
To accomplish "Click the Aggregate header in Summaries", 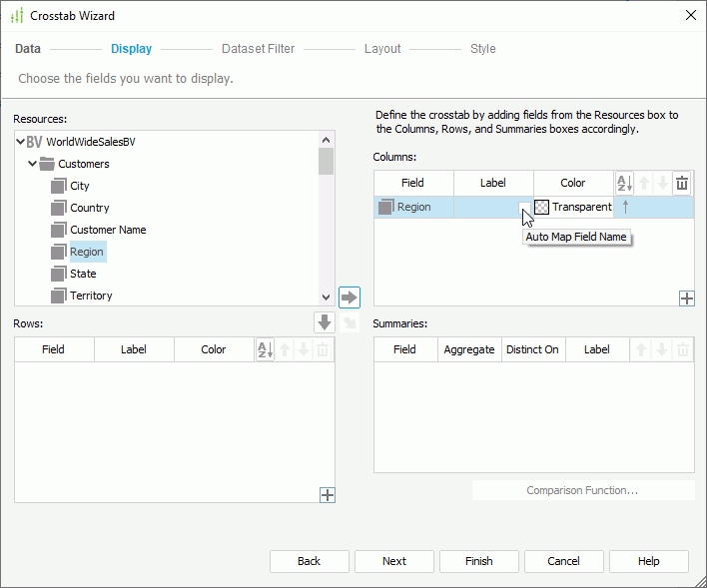I will 469,349.
